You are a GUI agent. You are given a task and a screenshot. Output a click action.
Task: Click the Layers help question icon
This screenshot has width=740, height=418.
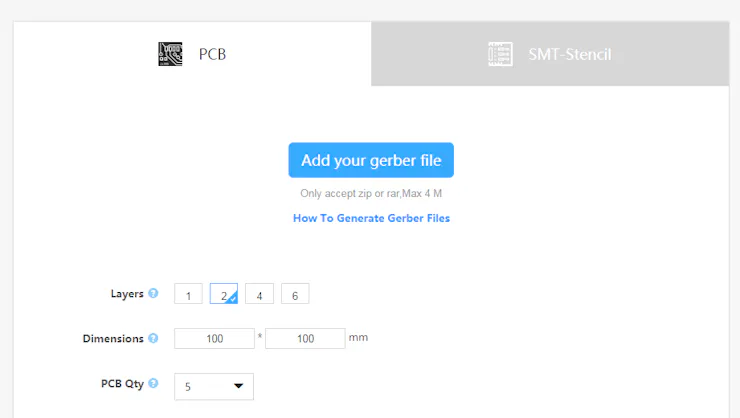153,293
